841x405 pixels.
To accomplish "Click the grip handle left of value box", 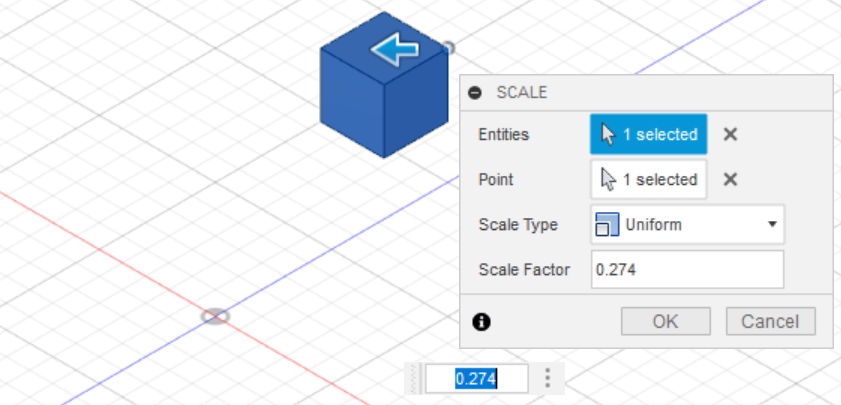I will (x=414, y=379).
